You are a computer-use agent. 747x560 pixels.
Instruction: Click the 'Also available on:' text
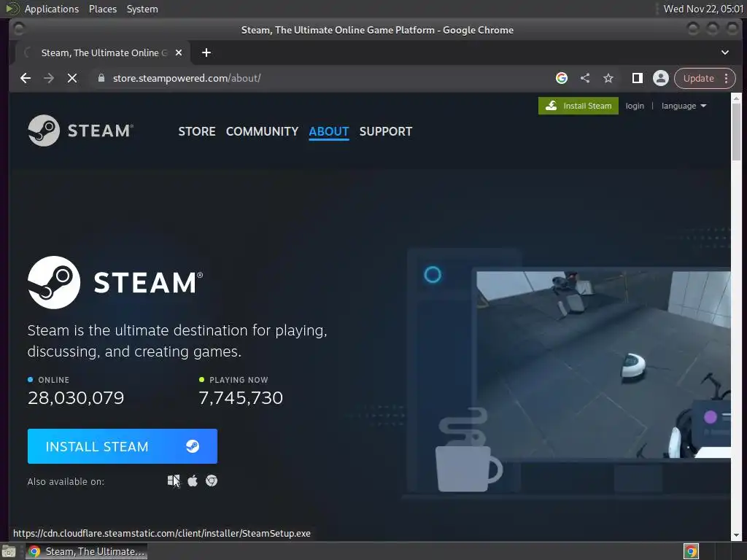click(x=66, y=481)
